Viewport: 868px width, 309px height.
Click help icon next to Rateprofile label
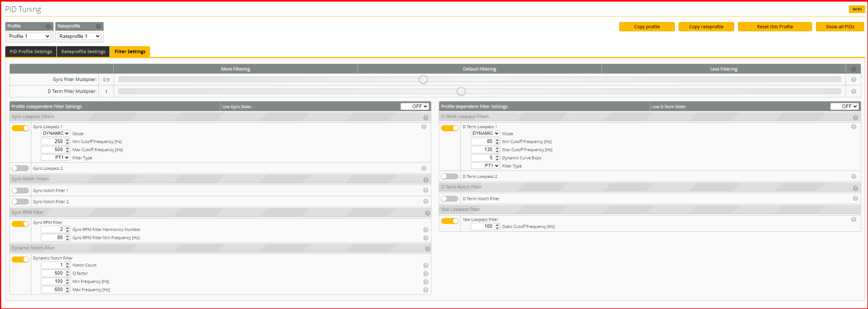coord(98,26)
